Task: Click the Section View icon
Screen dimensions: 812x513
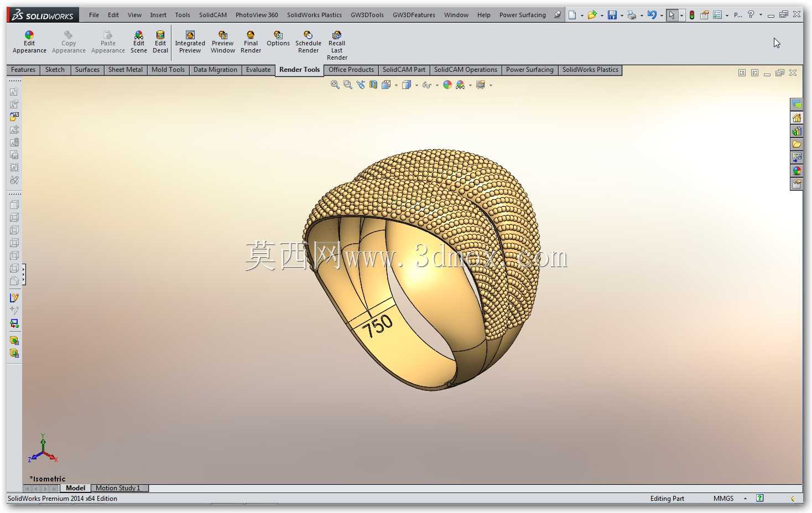Action: pos(373,85)
